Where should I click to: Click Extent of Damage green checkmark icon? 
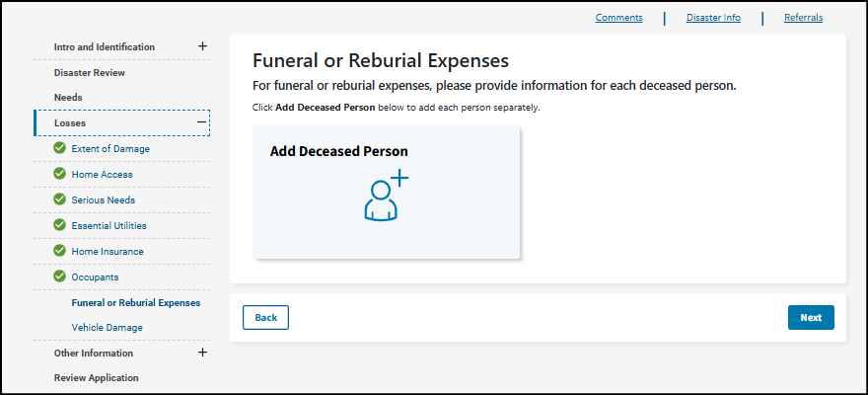(x=59, y=148)
